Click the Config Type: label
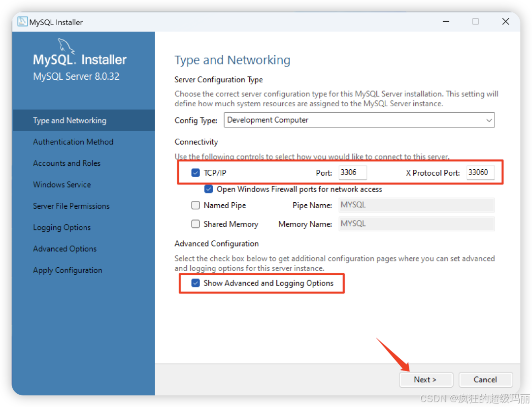This screenshot has width=532, height=407. pyautogui.click(x=196, y=121)
